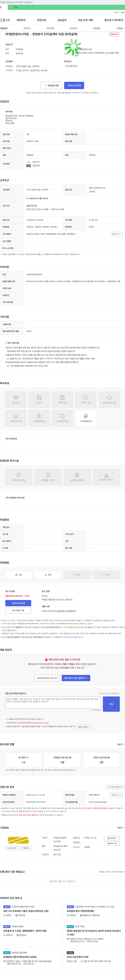Open the 실업급여 menu
This screenshot has height=980, width=125.
[62, 20]
